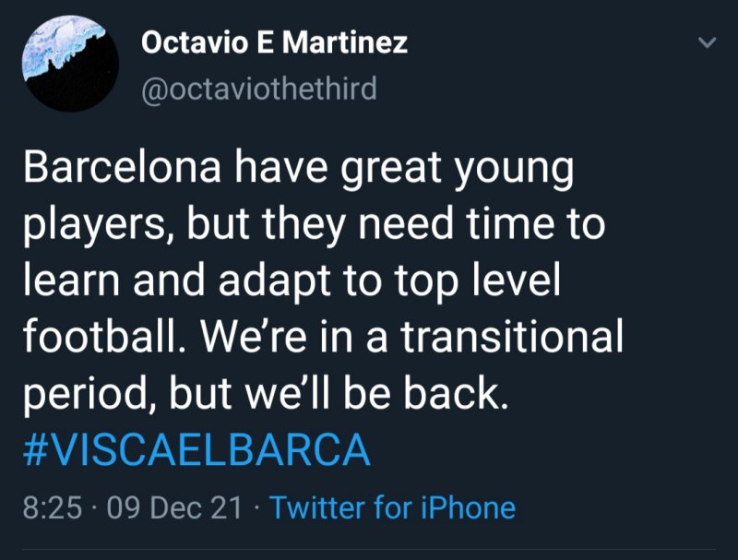Visit the @octaviothethird handle
The height and width of the screenshot is (560, 738).
[x=258, y=89]
